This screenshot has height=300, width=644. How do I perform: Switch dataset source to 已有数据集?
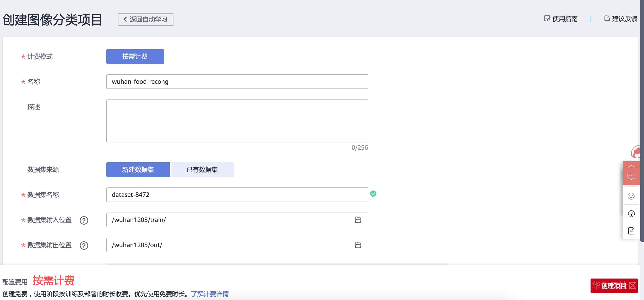pos(202,170)
